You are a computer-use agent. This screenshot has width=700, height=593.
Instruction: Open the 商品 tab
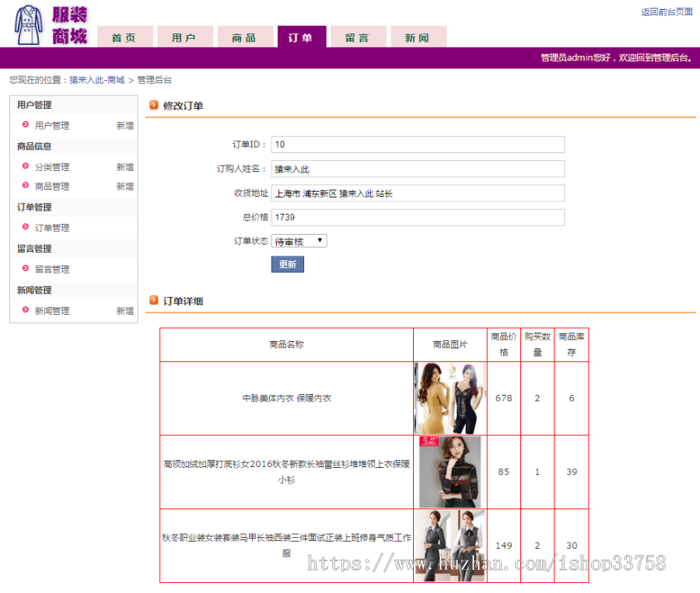pyautogui.click(x=245, y=36)
